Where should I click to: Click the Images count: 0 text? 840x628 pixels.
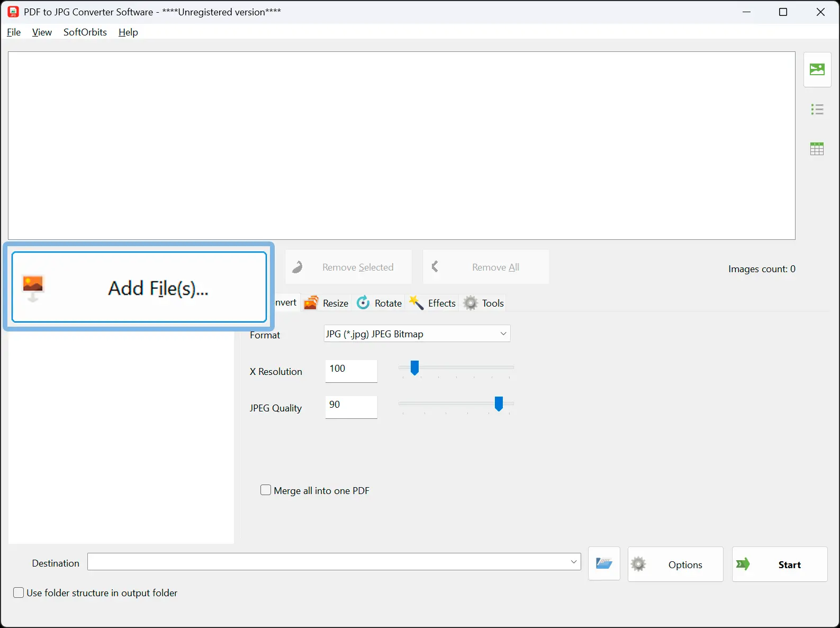[x=762, y=269]
